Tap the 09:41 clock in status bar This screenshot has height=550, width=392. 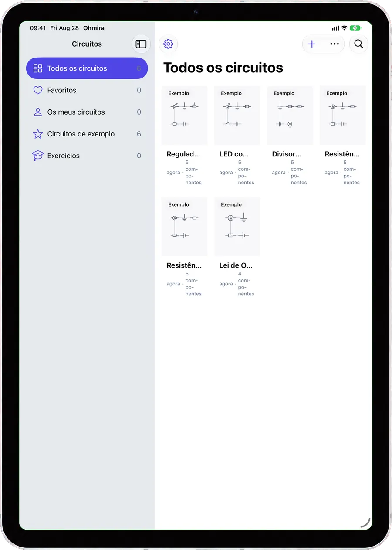tap(37, 28)
